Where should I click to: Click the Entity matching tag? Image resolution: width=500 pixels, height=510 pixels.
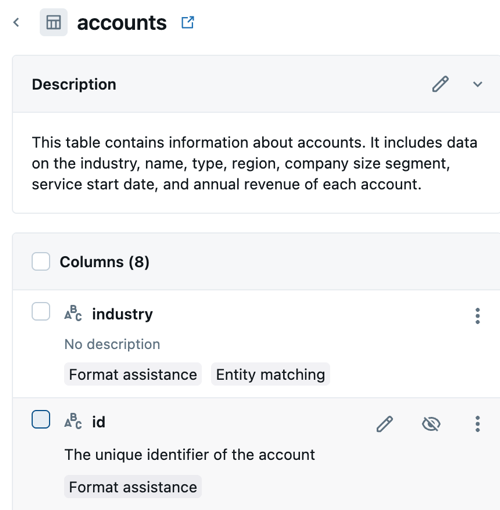270,374
